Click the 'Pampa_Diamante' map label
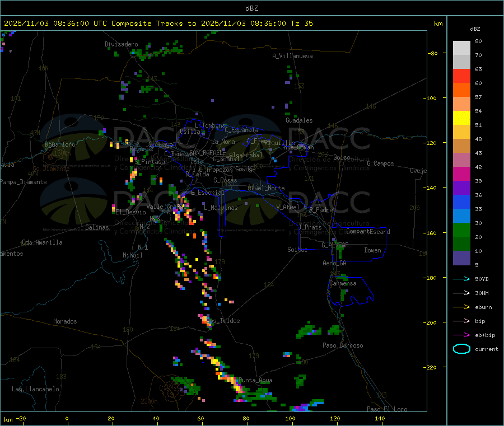504x426 pixels. click(24, 182)
